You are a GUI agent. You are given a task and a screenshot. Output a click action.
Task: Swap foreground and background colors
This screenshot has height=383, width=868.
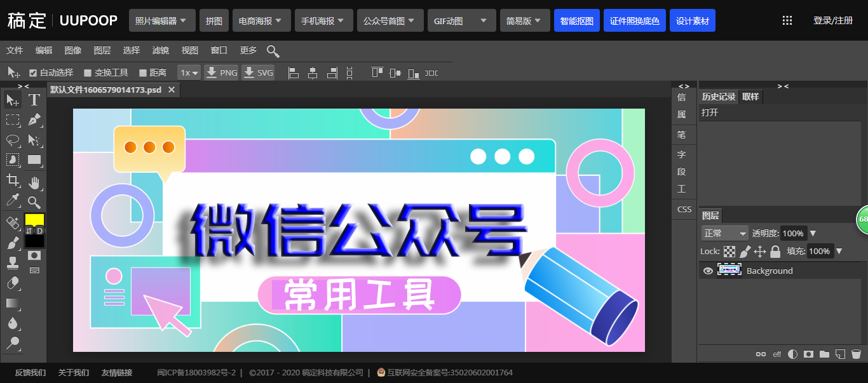click(x=29, y=231)
